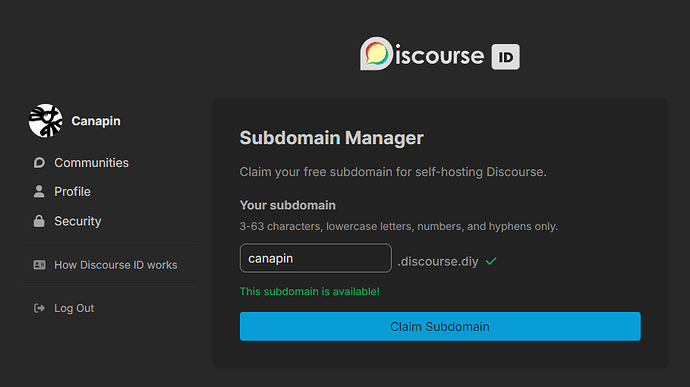Click the Discourse ID logo
The width and height of the screenshot is (690, 387).
440,54
